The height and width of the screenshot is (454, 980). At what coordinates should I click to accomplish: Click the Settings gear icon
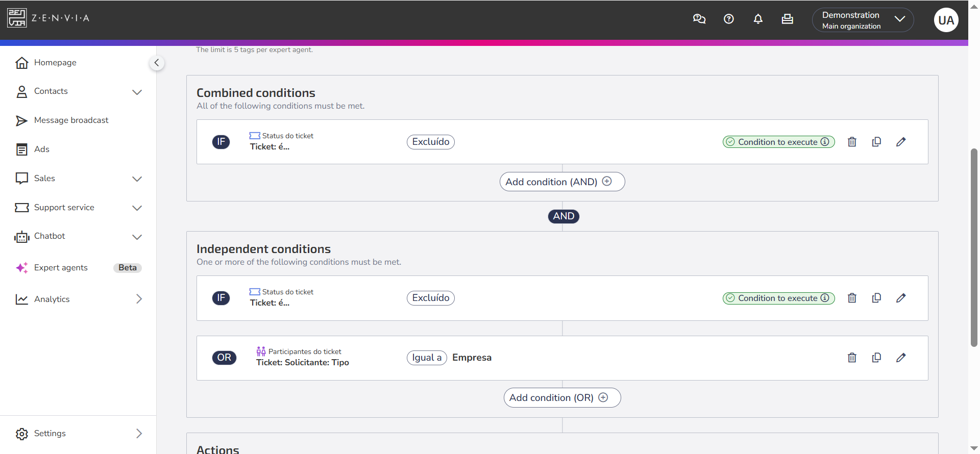click(x=22, y=434)
